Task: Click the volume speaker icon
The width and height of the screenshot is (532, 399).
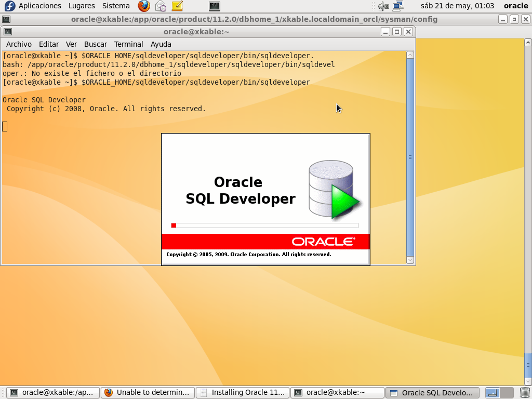Action: [383, 6]
